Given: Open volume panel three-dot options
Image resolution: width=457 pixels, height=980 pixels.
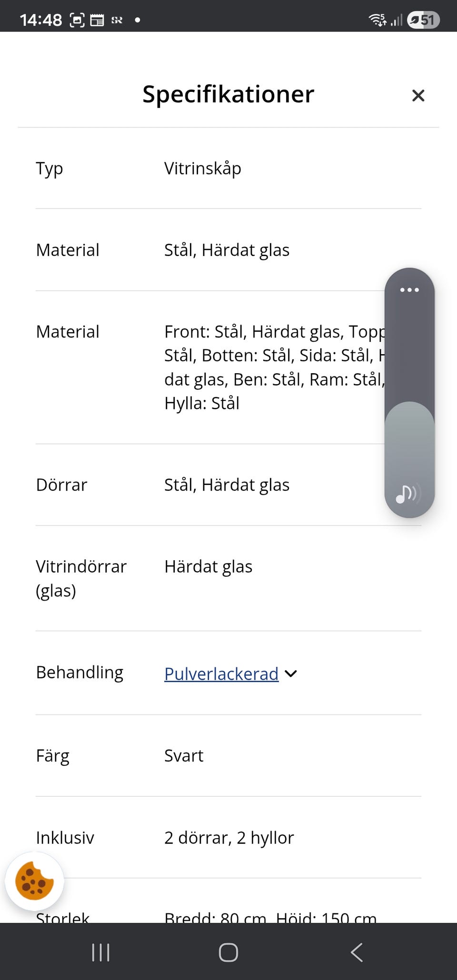Looking at the screenshot, I should coord(409,290).
